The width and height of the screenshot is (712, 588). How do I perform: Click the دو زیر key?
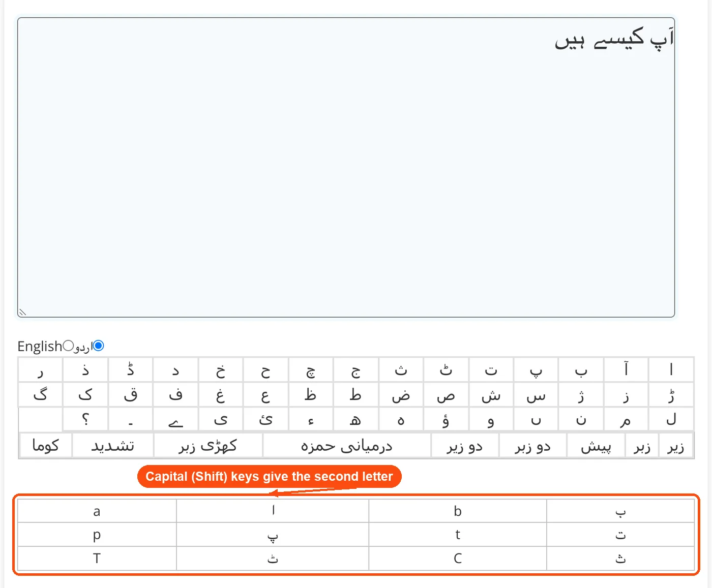click(464, 446)
